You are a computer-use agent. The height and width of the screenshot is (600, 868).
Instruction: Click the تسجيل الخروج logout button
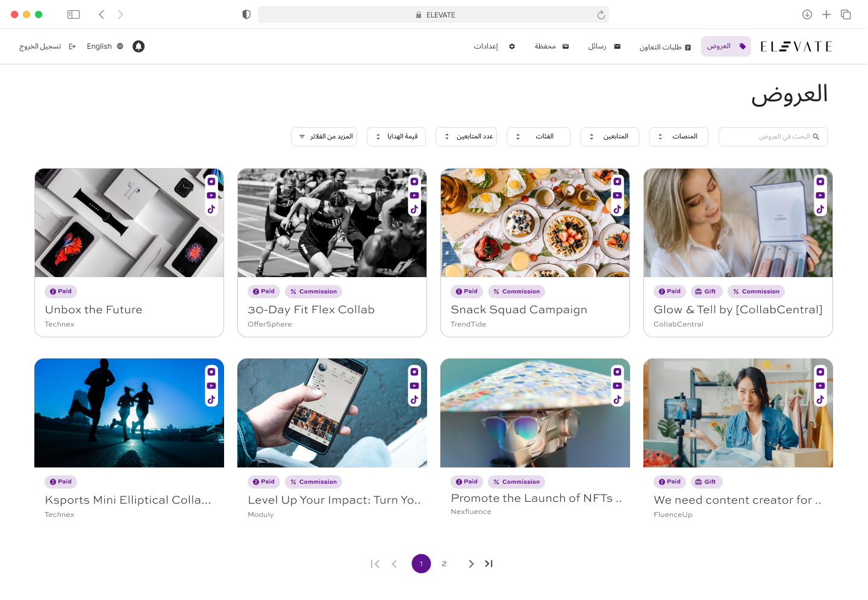[x=40, y=46]
